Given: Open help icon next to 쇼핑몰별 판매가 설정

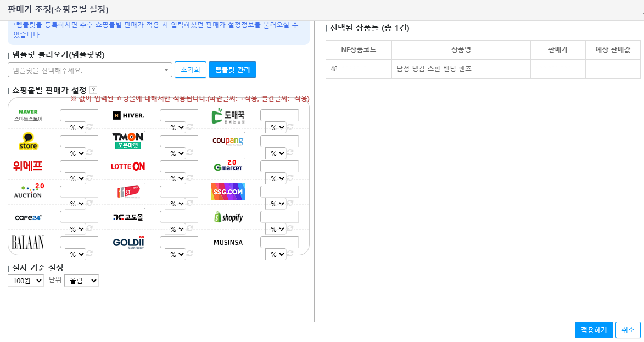Looking at the screenshot, I should [93, 91].
